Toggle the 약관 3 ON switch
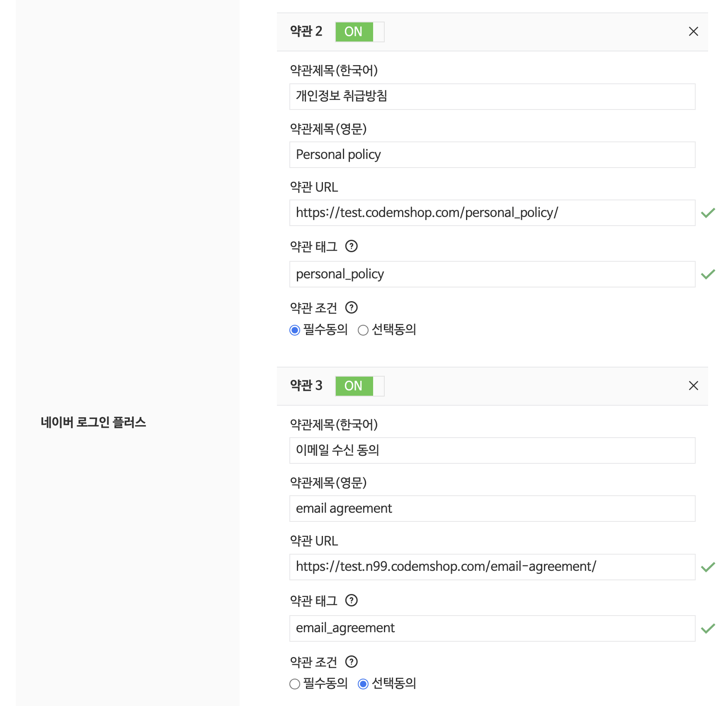Image resolution: width=728 pixels, height=706 pixels. point(360,386)
